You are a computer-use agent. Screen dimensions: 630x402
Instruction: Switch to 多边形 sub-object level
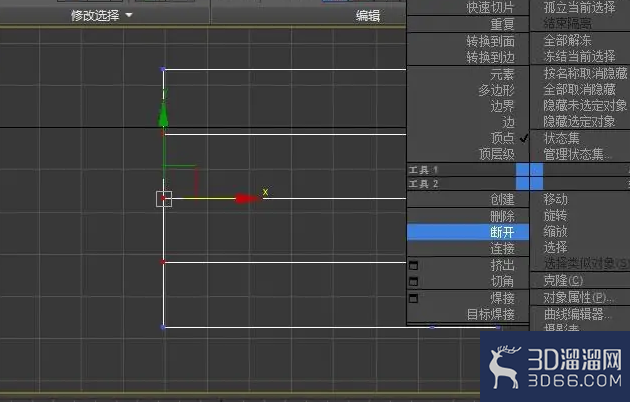tap(496, 90)
